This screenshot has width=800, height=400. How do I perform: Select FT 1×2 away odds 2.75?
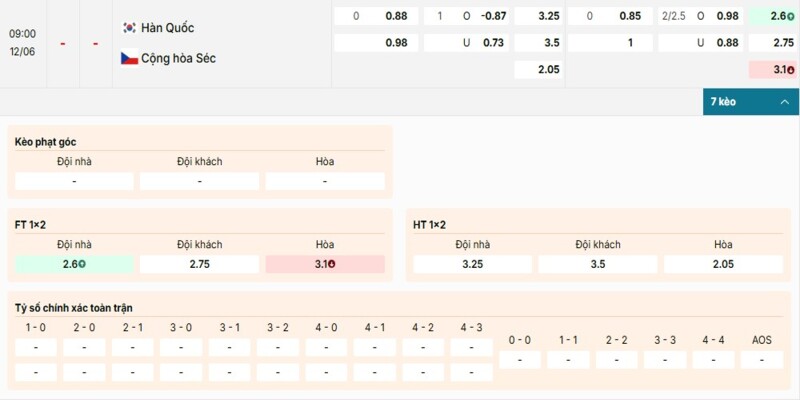click(199, 264)
